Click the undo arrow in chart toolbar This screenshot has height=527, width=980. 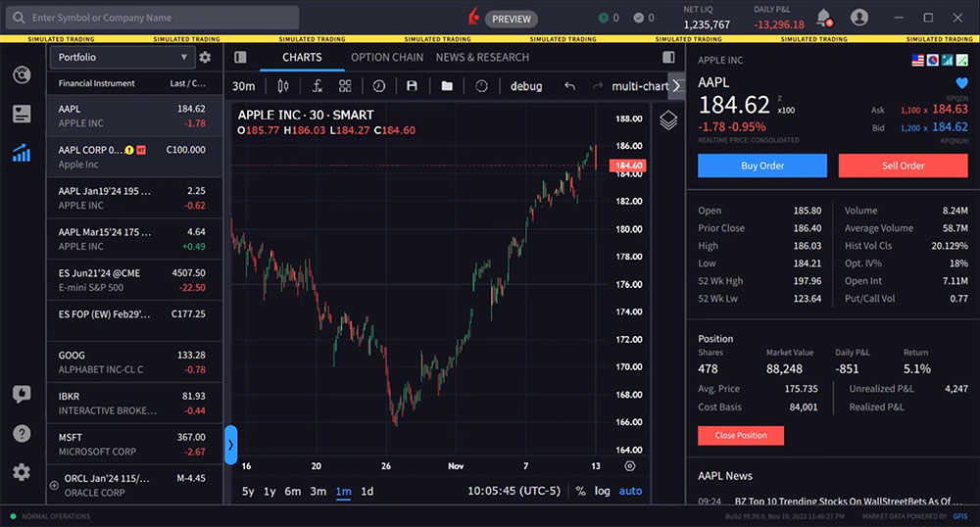coord(569,86)
